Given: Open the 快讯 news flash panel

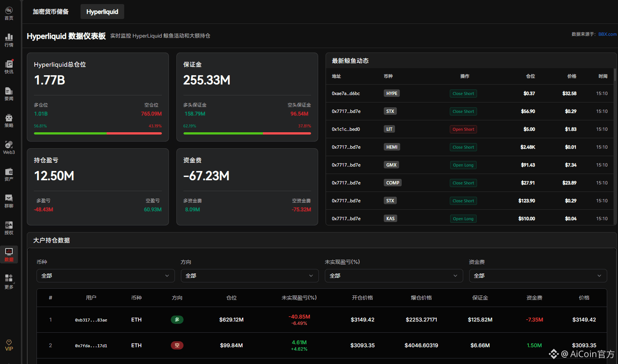Looking at the screenshot, I should (x=9, y=66).
